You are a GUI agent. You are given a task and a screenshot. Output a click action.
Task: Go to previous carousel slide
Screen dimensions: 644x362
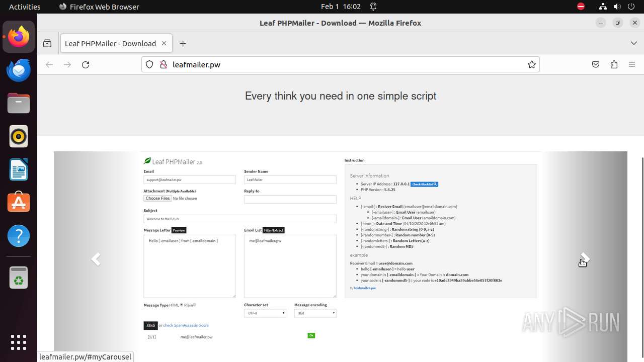point(96,259)
